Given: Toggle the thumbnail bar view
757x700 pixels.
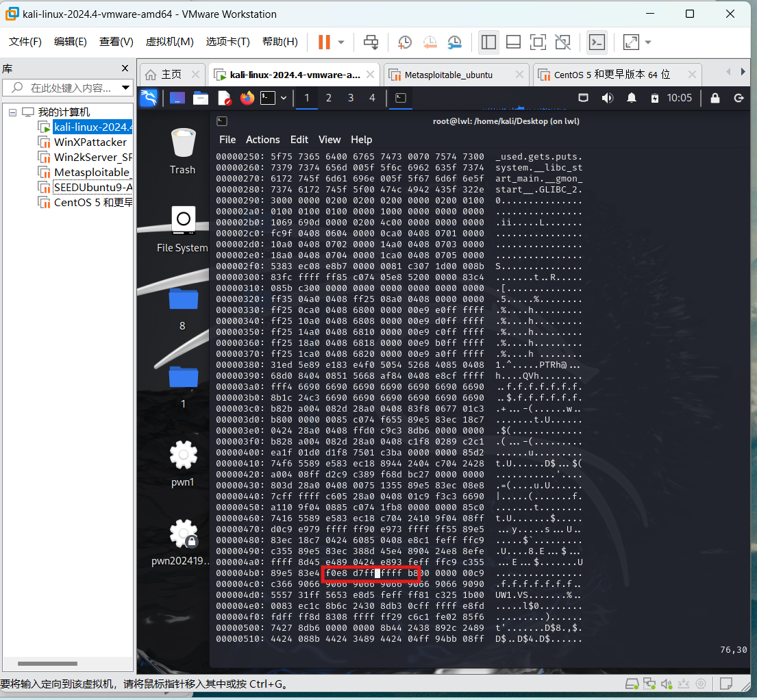Looking at the screenshot, I should [513, 42].
